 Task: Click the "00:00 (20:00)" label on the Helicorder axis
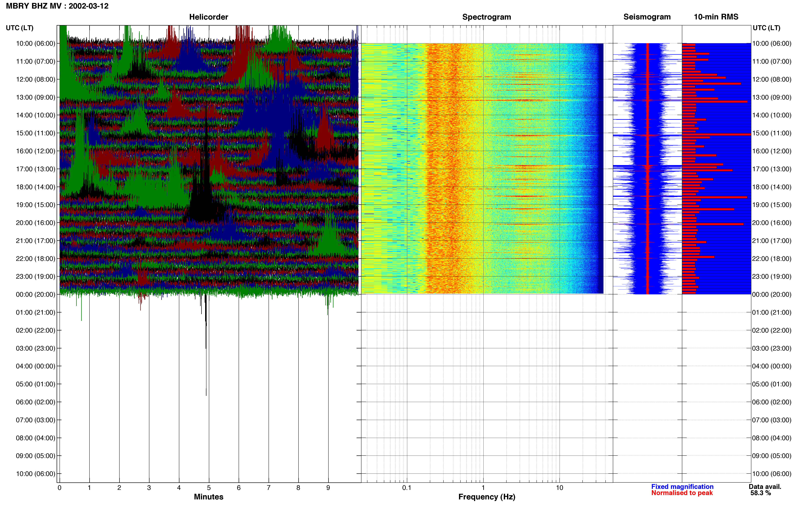click(36, 294)
